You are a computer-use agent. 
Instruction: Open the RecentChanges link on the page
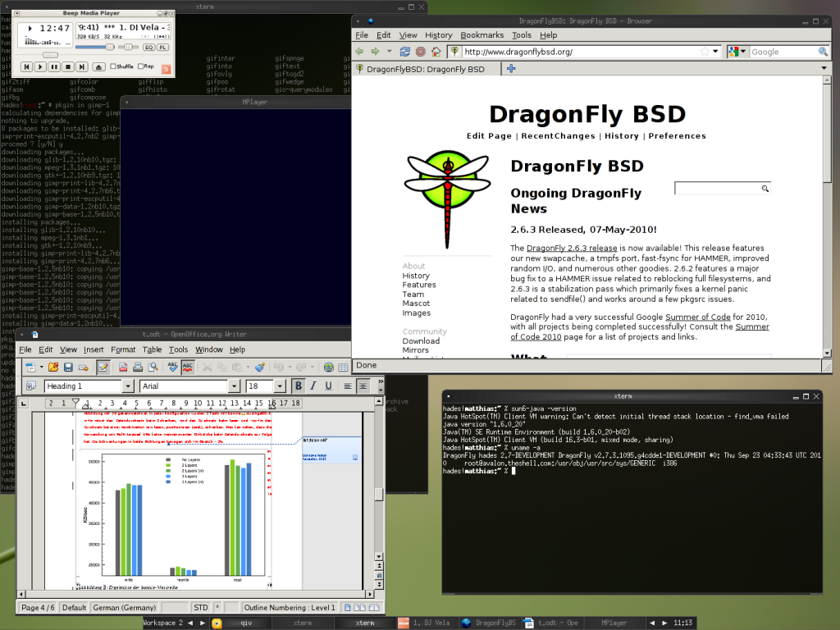(x=558, y=136)
